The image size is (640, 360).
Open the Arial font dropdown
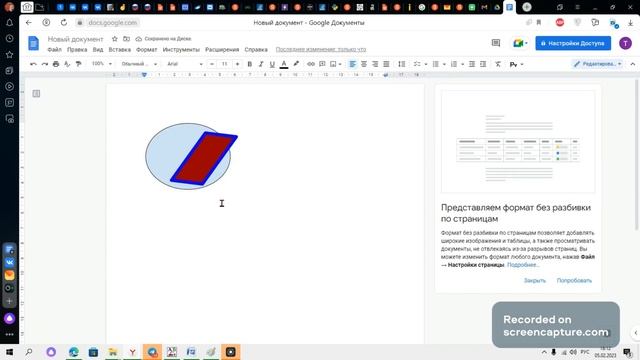(184, 64)
